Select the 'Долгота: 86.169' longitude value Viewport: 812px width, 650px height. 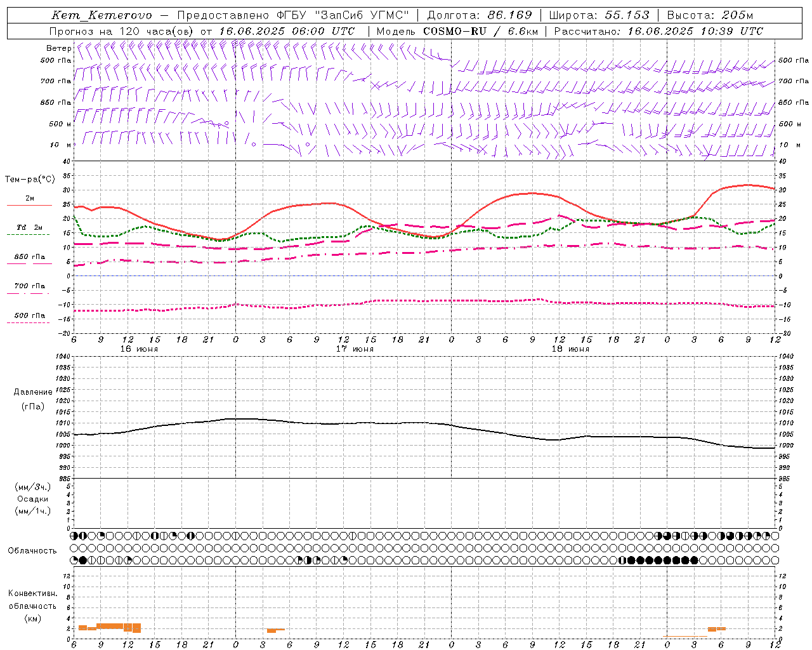(x=480, y=15)
